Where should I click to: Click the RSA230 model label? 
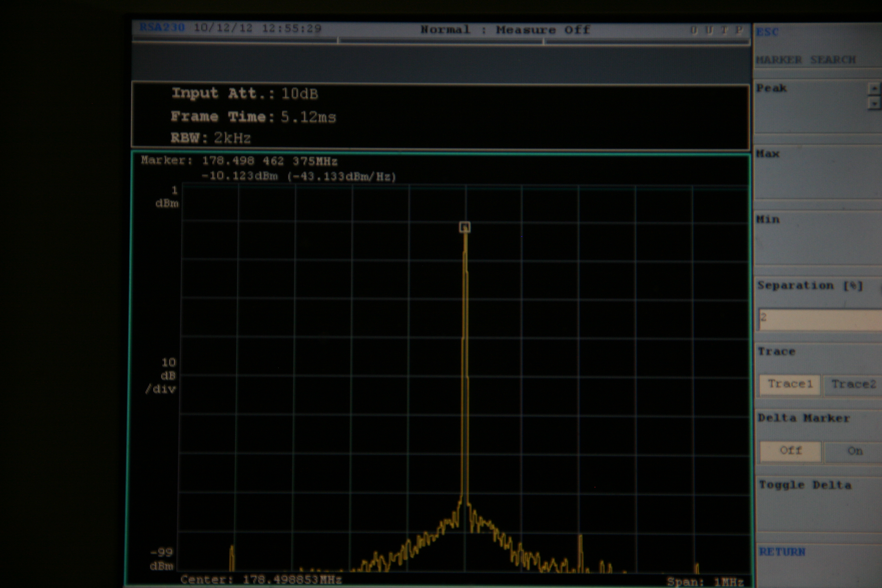coord(162,27)
